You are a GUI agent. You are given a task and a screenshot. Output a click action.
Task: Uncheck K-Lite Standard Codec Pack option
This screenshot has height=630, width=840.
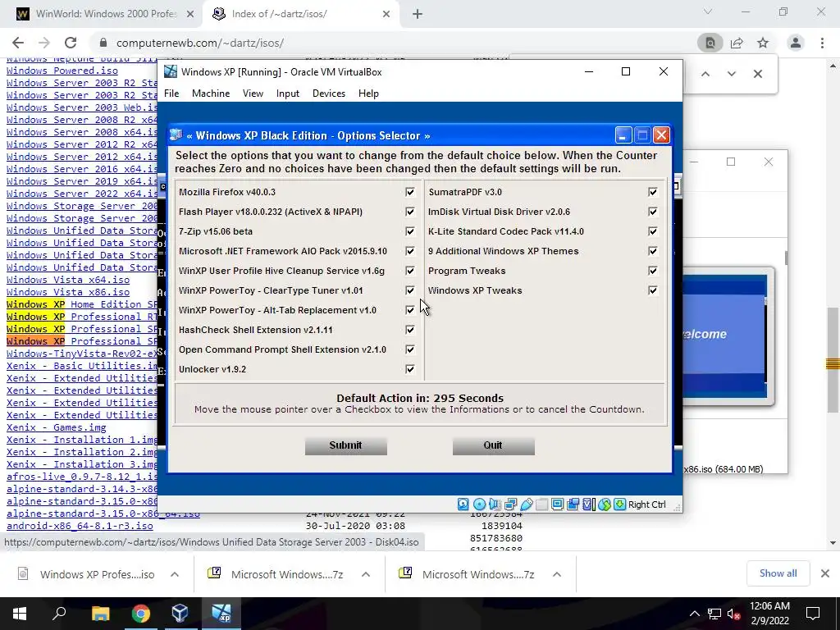(652, 231)
